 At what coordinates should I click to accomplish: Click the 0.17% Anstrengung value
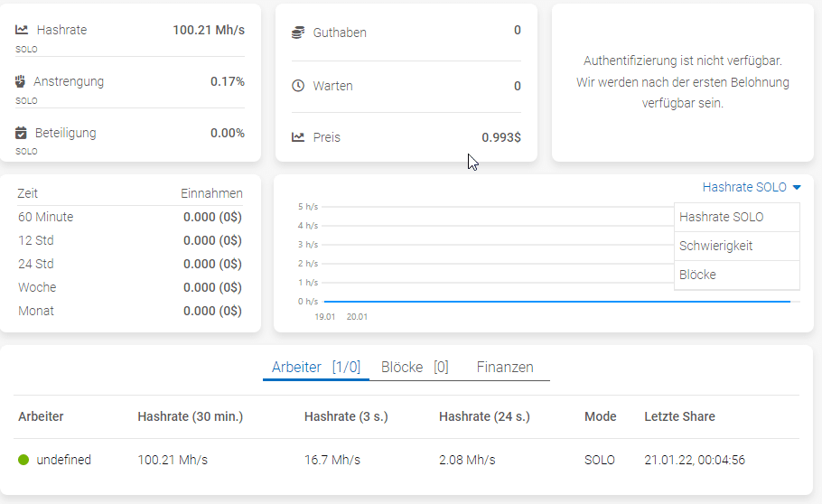[x=228, y=81]
